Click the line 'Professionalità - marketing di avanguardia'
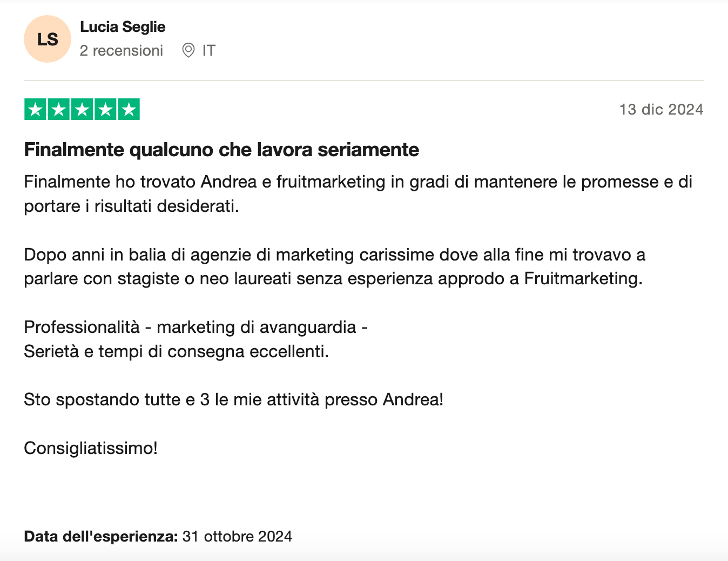The height and width of the screenshot is (561, 728). pos(196,327)
